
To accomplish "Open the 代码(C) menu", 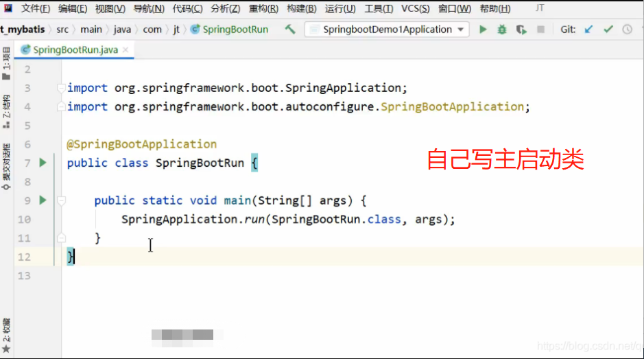I will coord(187,8).
